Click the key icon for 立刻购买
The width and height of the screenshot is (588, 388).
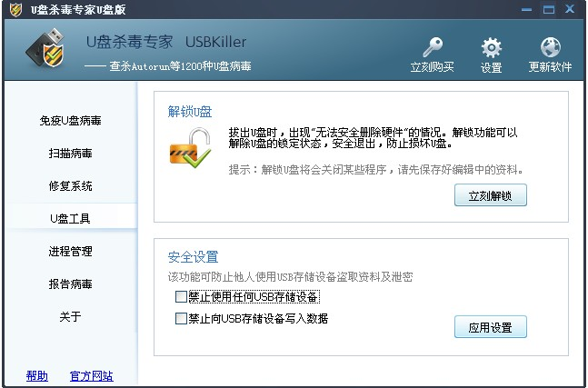(433, 47)
